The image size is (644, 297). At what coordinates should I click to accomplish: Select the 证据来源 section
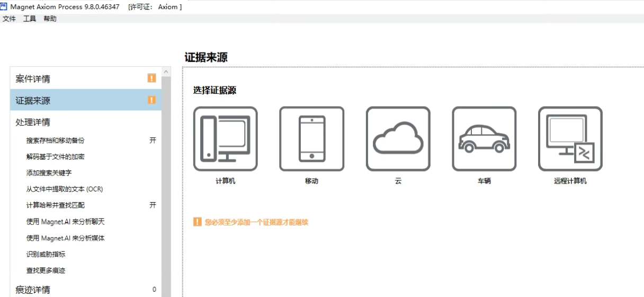86,100
